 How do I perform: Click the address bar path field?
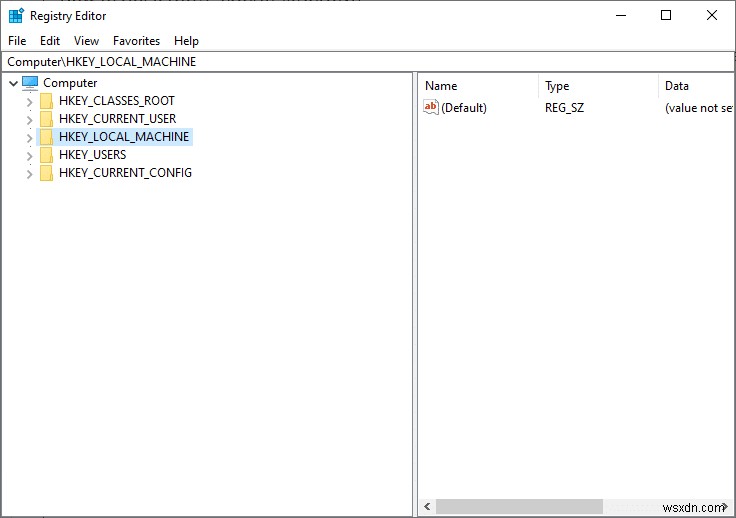368,61
